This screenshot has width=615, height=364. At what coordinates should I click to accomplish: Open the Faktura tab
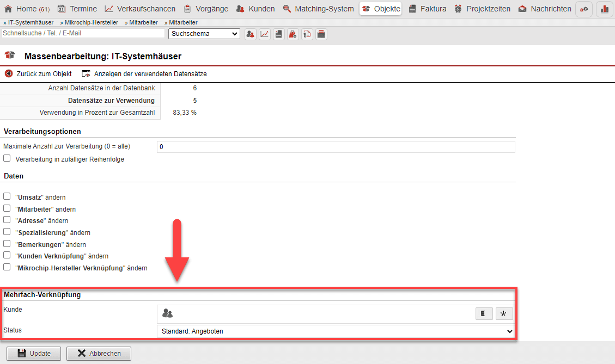pyautogui.click(x=427, y=9)
